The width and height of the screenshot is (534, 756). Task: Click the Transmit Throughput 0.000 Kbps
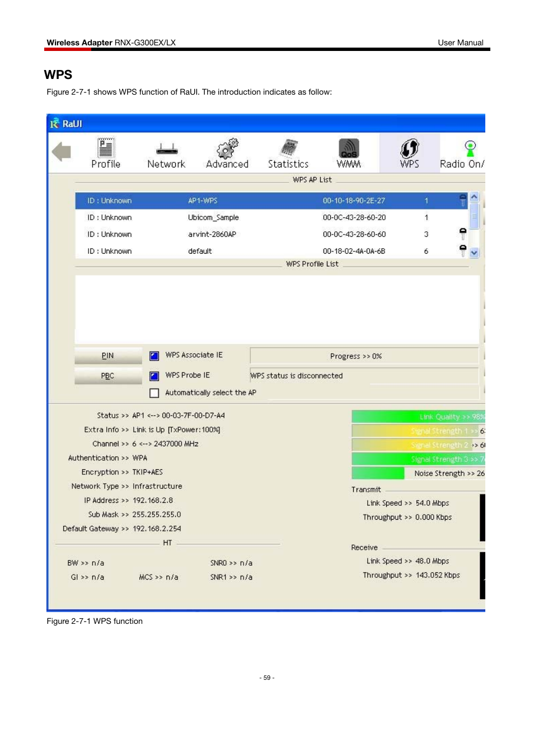click(x=434, y=517)
